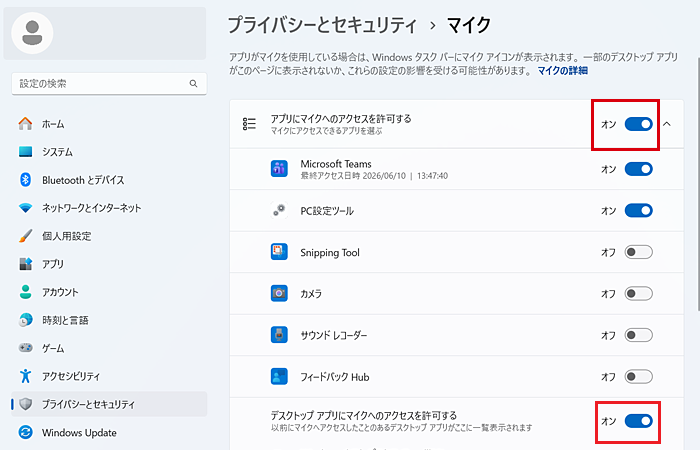Turn on サウンド レコーダー microphone switch
This screenshot has width=700, height=450.
(x=638, y=335)
